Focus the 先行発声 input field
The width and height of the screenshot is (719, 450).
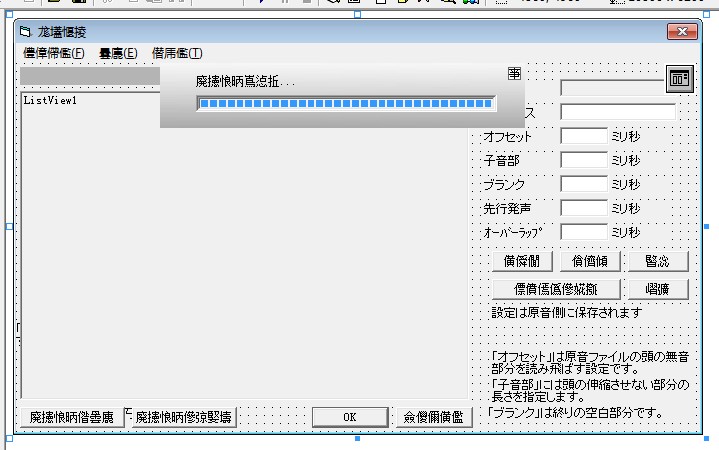[584, 208]
